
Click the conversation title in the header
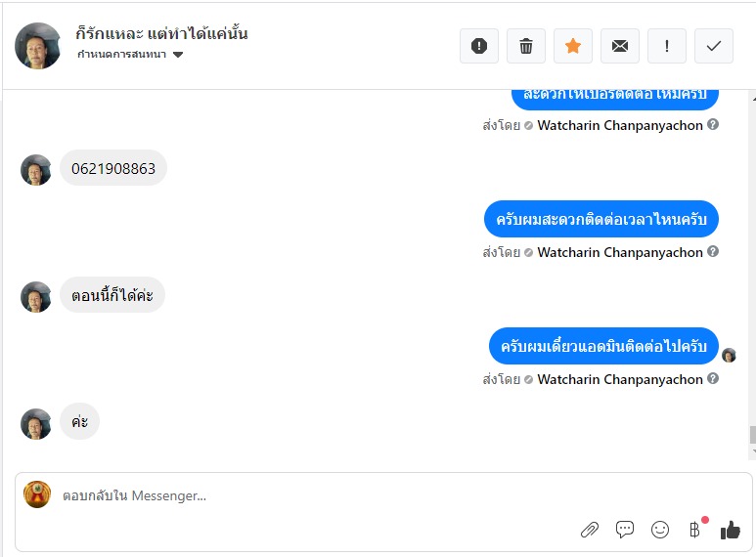161,33
